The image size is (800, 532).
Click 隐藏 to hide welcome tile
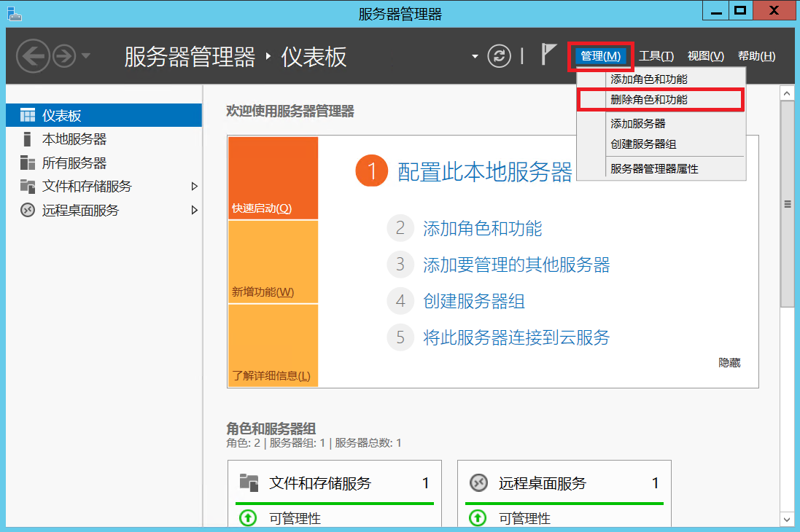pyautogui.click(x=729, y=362)
